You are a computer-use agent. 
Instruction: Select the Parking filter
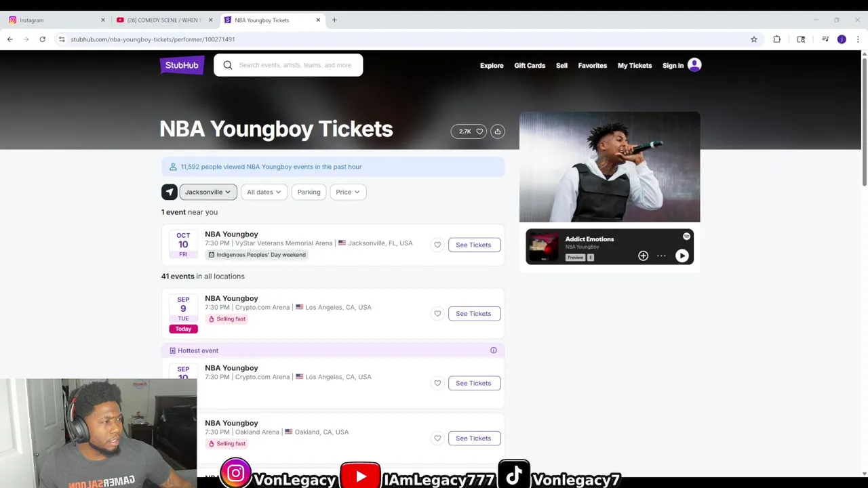click(x=309, y=192)
